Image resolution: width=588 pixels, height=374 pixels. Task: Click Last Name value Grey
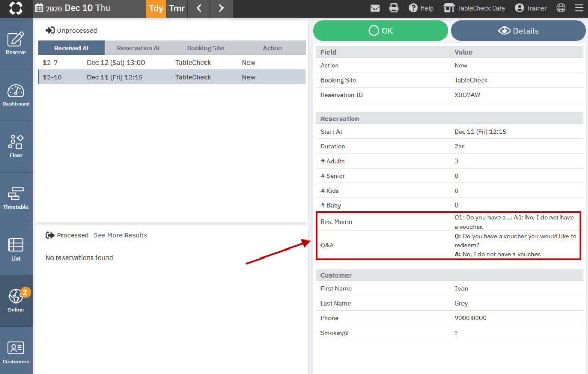(x=461, y=303)
